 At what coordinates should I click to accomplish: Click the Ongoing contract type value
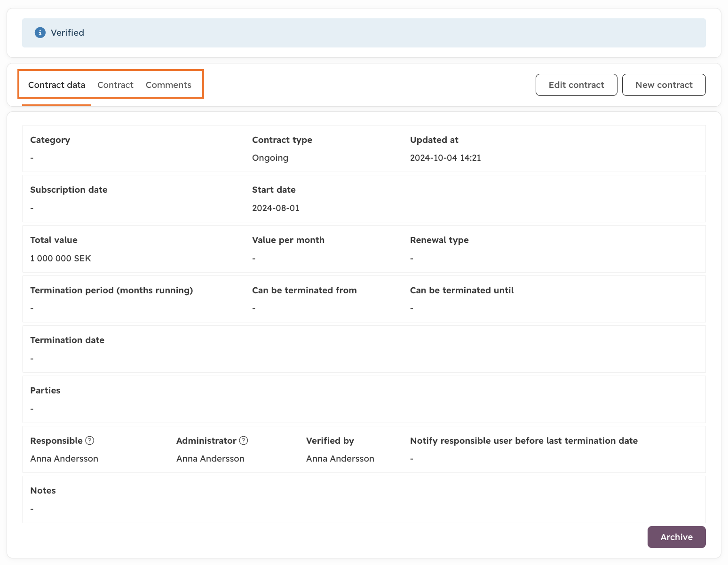(270, 158)
